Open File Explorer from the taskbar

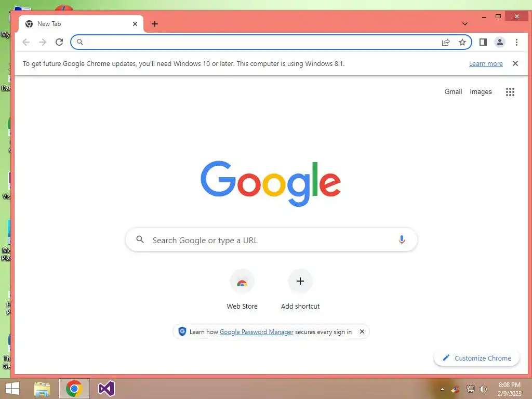tap(42, 389)
